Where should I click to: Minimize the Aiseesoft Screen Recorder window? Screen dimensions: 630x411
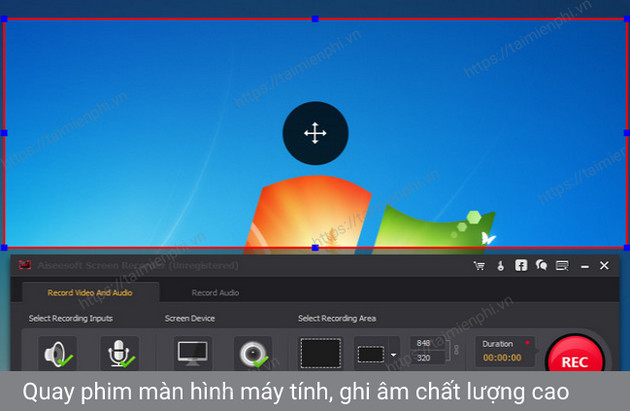585,266
